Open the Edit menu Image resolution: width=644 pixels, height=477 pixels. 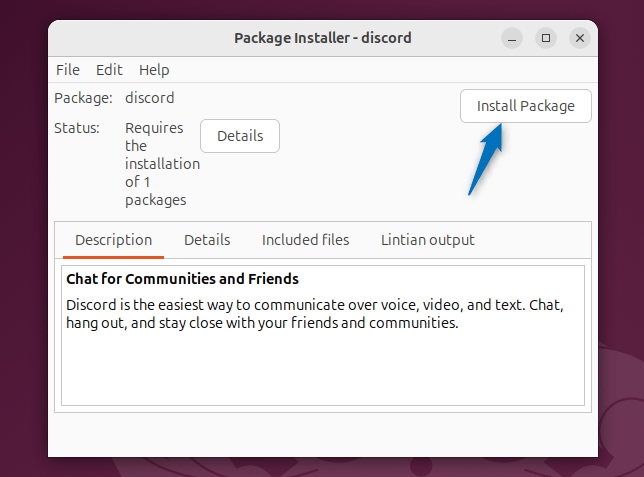109,70
